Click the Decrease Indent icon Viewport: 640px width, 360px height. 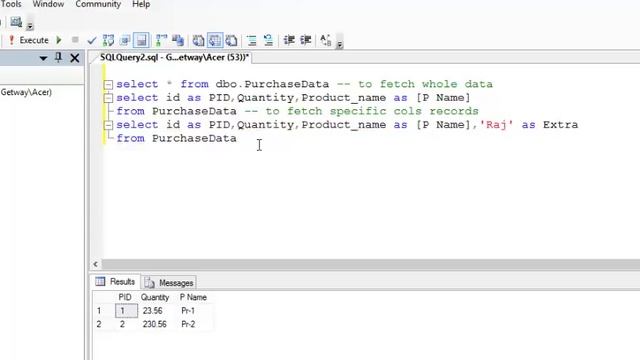point(289,40)
